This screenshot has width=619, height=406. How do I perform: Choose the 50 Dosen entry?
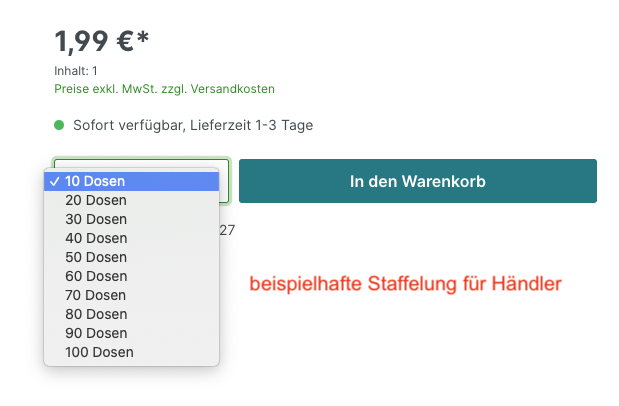click(x=96, y=257)
